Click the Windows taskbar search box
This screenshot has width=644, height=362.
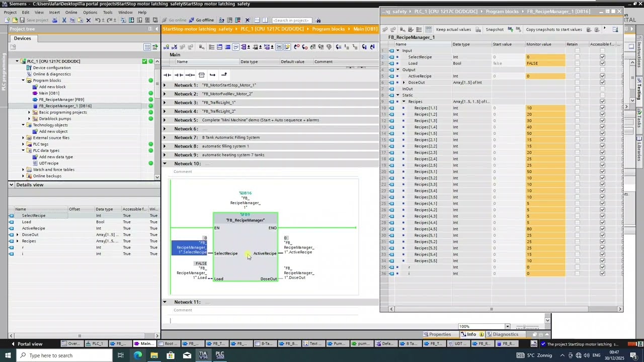coord(64,355)
